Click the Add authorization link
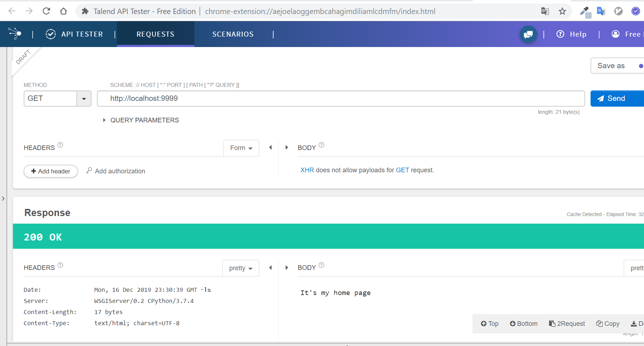644x346 pixels. coord(120,171)
